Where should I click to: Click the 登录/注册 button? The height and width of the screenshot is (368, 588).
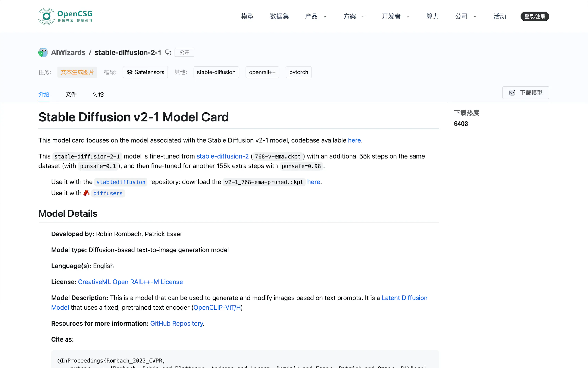(x=535, y=16)
